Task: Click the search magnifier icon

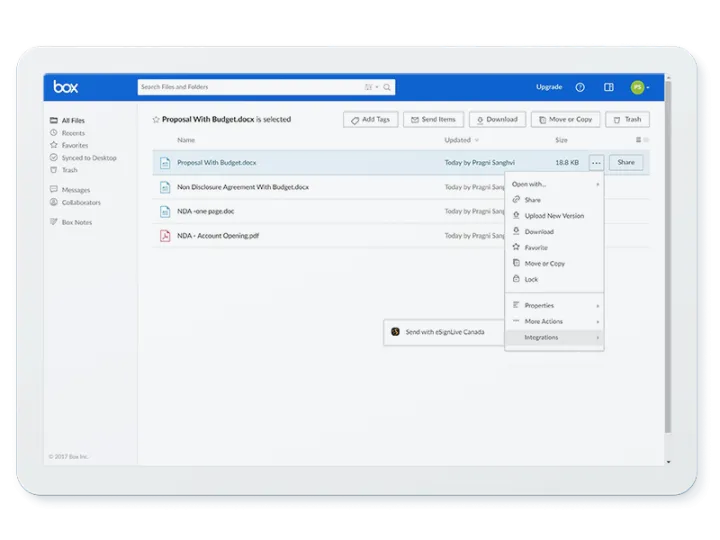Action: (387, 87)
